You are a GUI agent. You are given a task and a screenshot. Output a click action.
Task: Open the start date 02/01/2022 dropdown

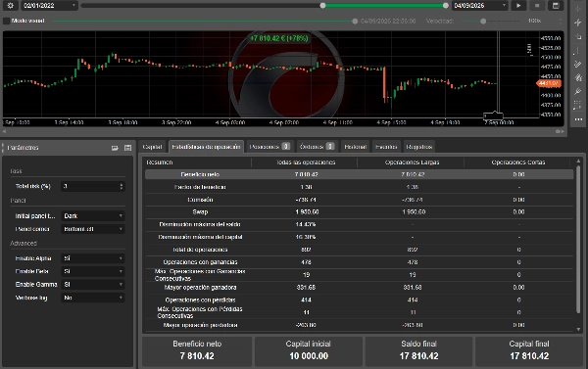click(x=50, y=5)
